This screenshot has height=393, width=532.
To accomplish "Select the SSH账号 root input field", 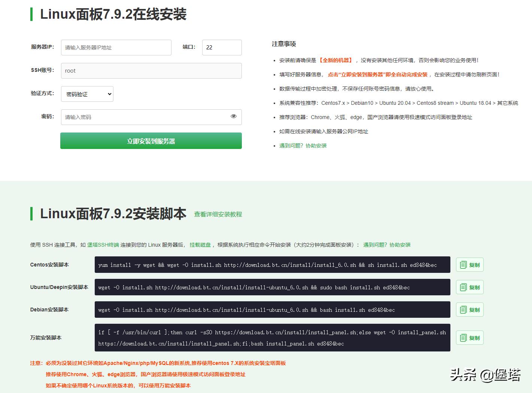I will point(151,70).
